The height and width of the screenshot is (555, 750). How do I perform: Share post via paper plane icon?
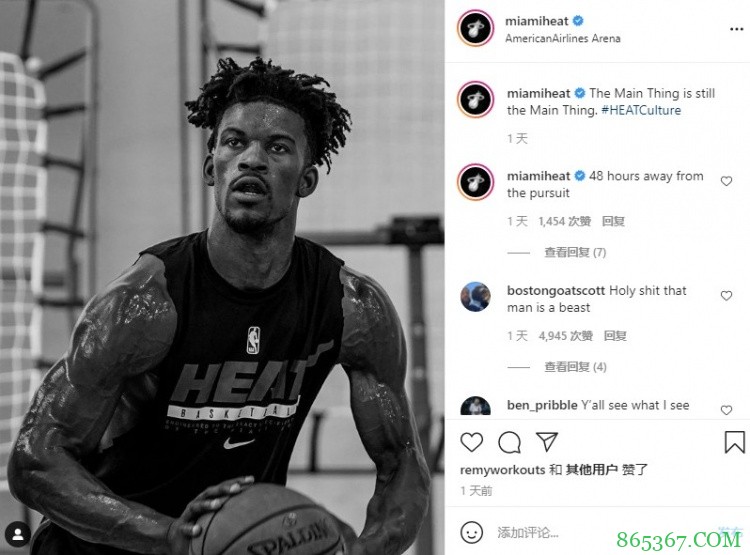pos(547,442)
